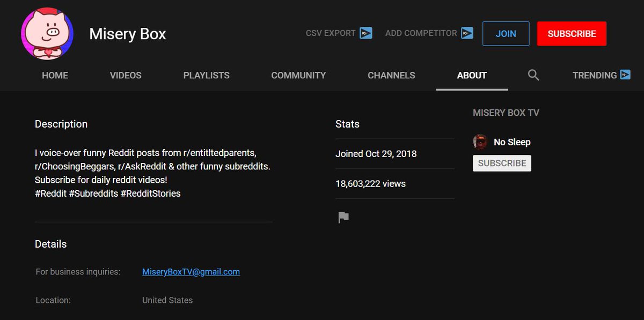Click the Description heading
Viewport: 644px width, 320px height.
click(61, 124)
